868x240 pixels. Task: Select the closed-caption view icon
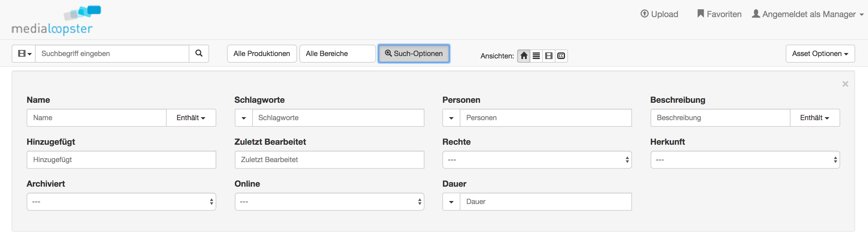tap(561, 56)
